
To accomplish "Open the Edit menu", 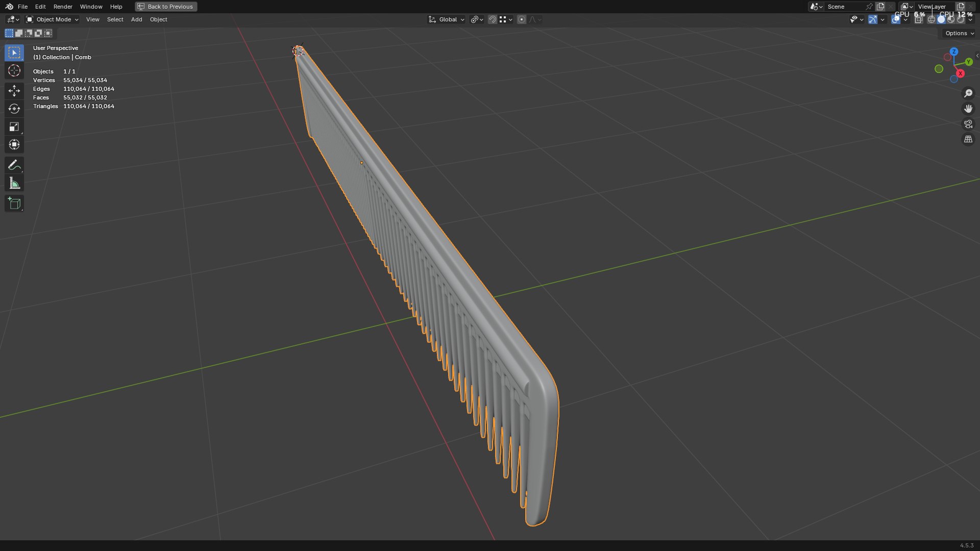I will coord(40,7).
